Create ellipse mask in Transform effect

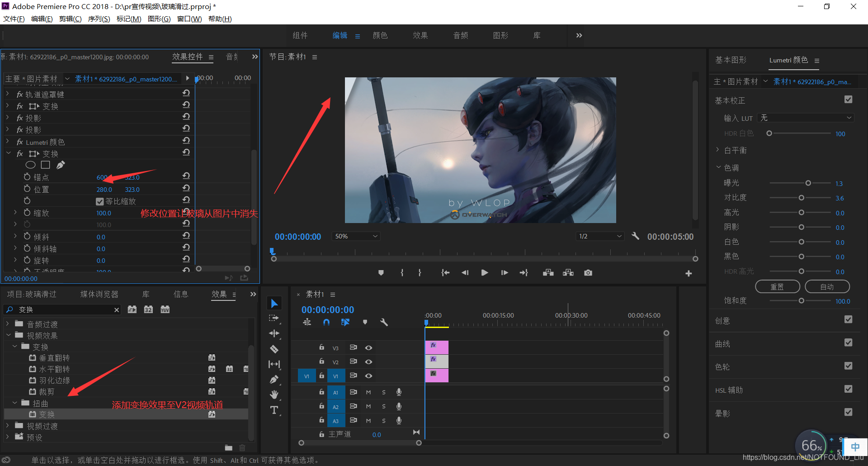pos(30,165)
